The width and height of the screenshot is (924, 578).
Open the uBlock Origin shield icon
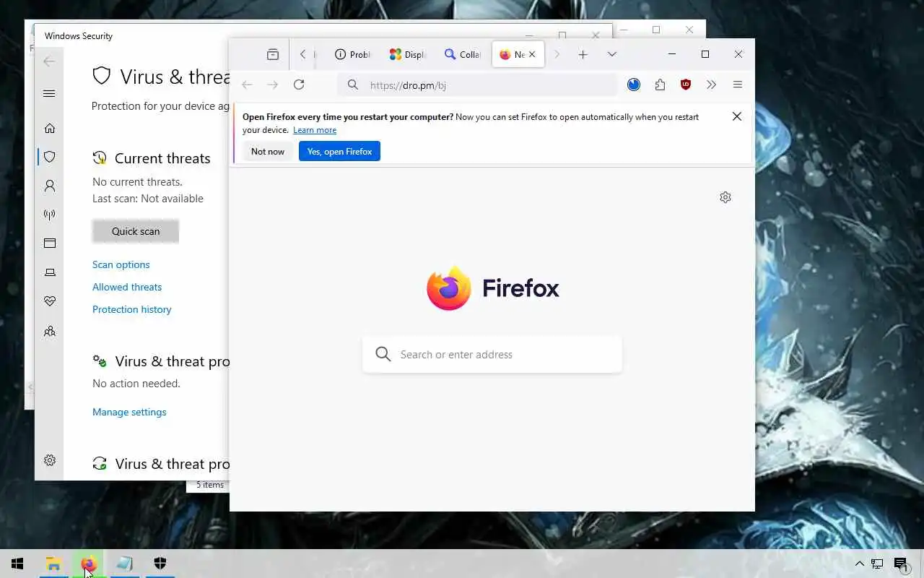tap(686, 85)
